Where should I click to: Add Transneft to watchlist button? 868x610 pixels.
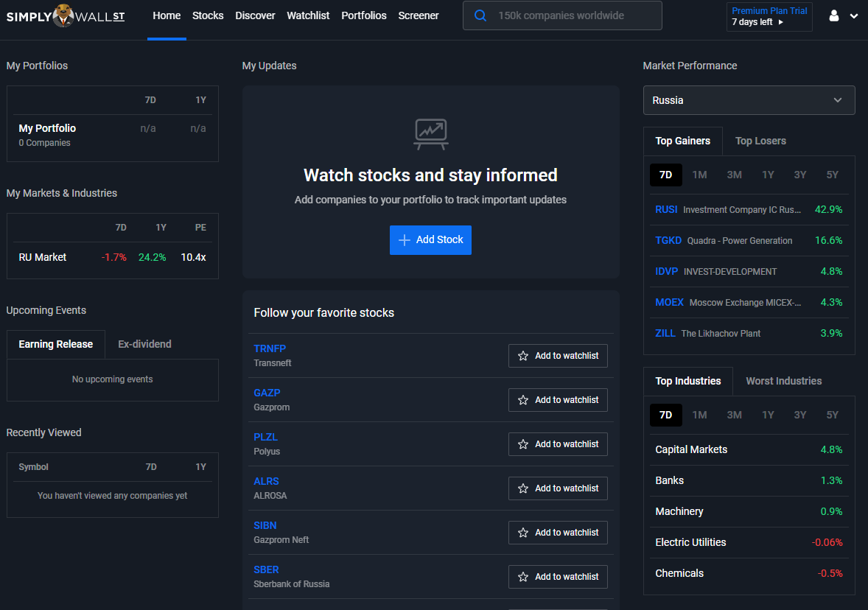(558, 356)
